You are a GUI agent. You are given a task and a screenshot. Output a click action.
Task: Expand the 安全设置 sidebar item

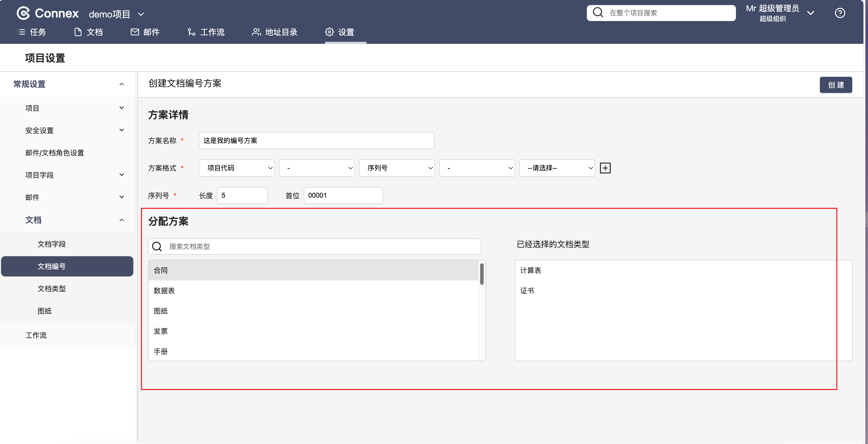pos(122,130)
